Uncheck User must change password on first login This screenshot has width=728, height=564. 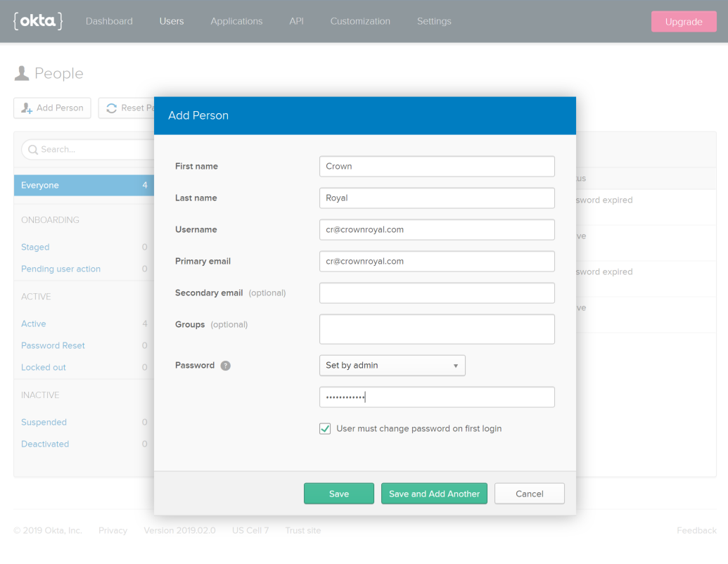click(x=325, y=428)
